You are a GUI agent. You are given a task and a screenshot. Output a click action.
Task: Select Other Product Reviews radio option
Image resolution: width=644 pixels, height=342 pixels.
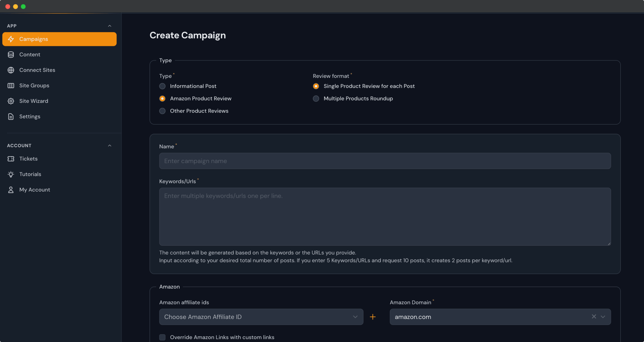point(162,111)
